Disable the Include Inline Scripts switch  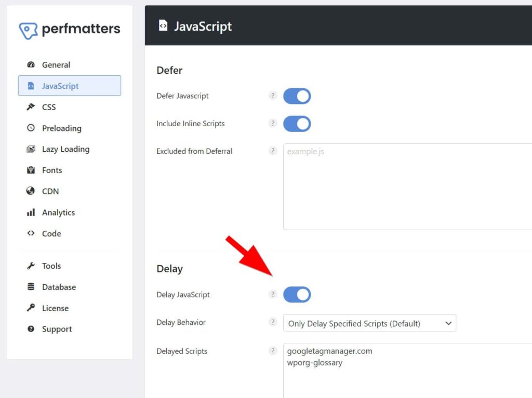297,124
